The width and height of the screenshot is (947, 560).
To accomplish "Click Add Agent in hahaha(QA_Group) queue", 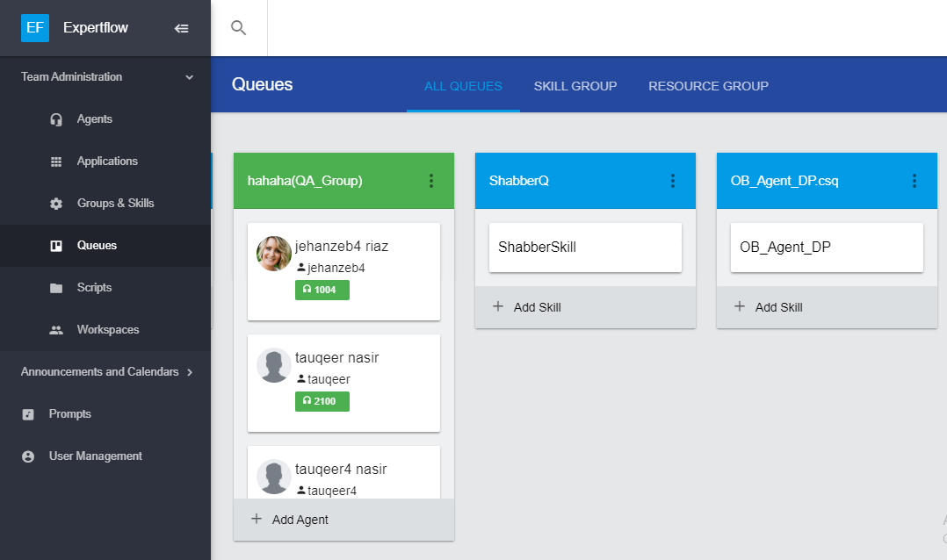I will 290,520.
